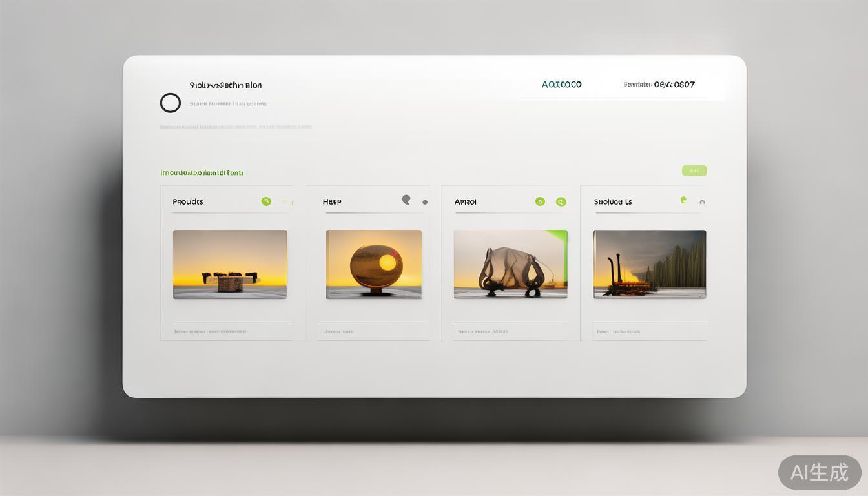The height and width of the screenshot is (496, 868).
Task: Click the small gray dot in Heep card
Action: (x=425, y=202)
